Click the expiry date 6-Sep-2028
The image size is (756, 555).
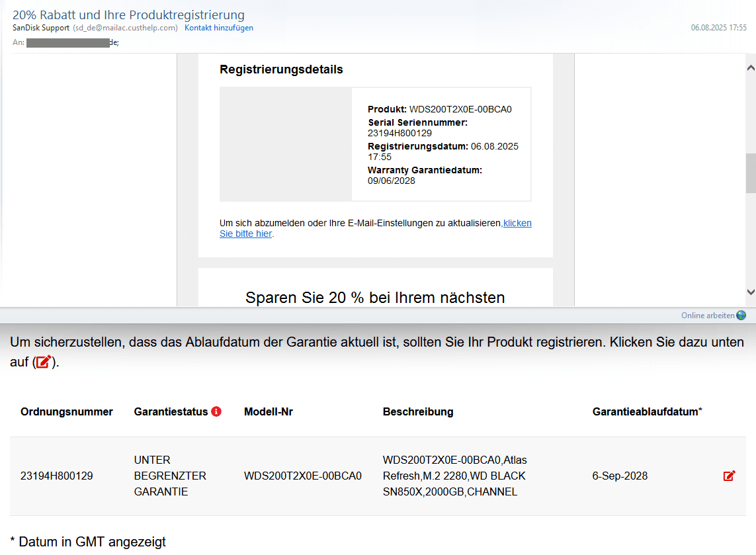tap(620, 476)
